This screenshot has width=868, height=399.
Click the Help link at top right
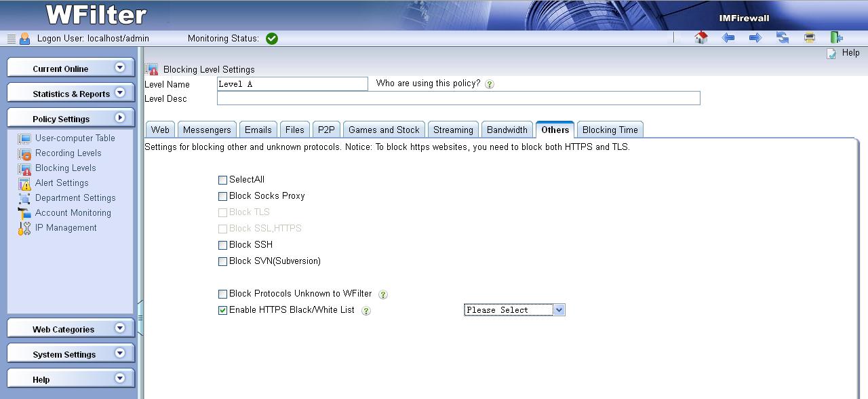(850, 53)
